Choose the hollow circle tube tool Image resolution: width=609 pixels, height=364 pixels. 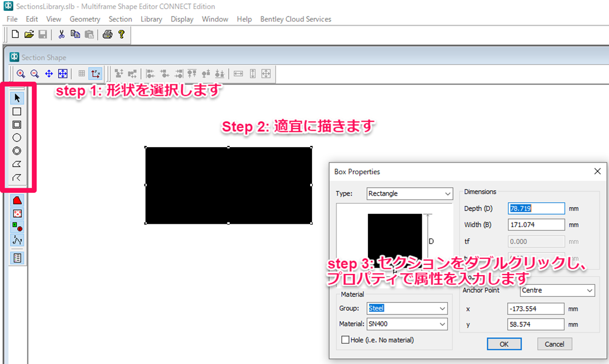[17, 151]
